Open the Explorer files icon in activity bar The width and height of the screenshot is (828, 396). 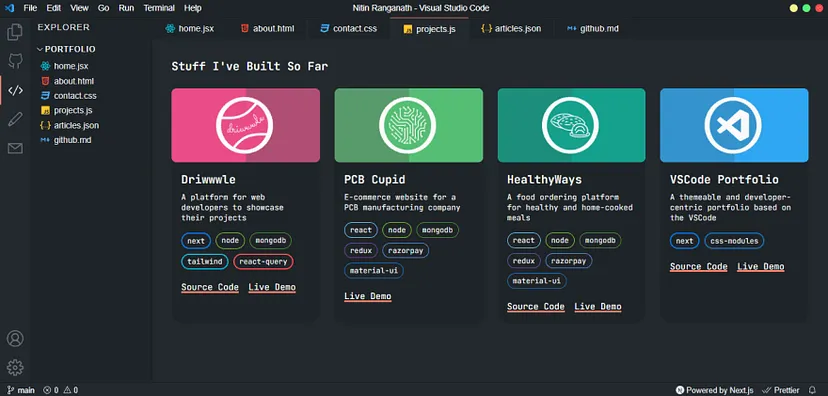(x=15, y=32)
